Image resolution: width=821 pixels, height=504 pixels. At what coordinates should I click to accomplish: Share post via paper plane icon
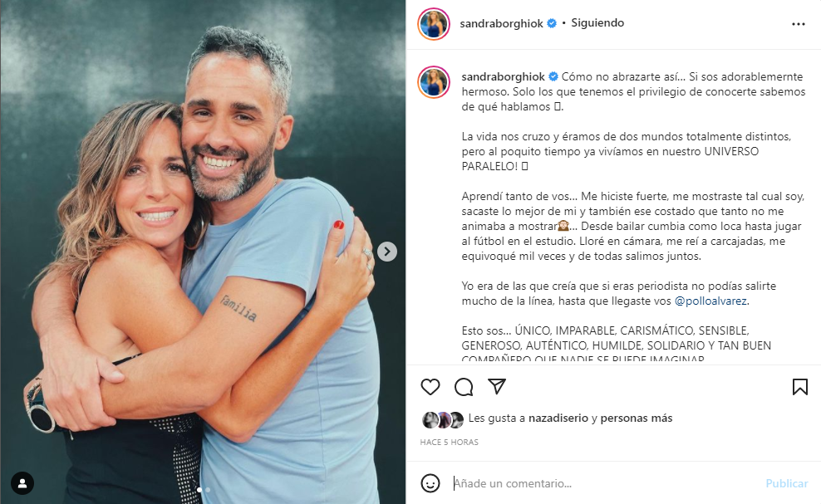click(x=496, y=386)
